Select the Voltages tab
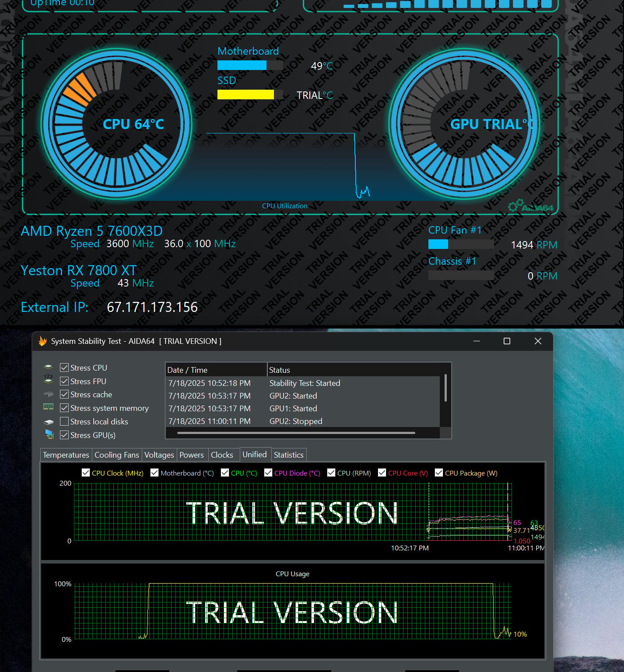This screenshot has width=624, height=672. pos(159,455)
